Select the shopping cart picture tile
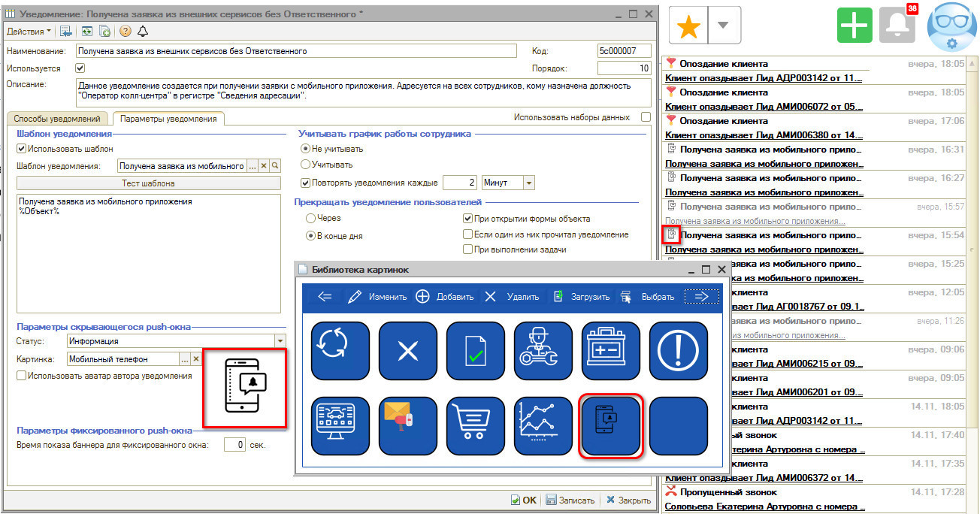980x514 pixels. (x=475, y=426)
